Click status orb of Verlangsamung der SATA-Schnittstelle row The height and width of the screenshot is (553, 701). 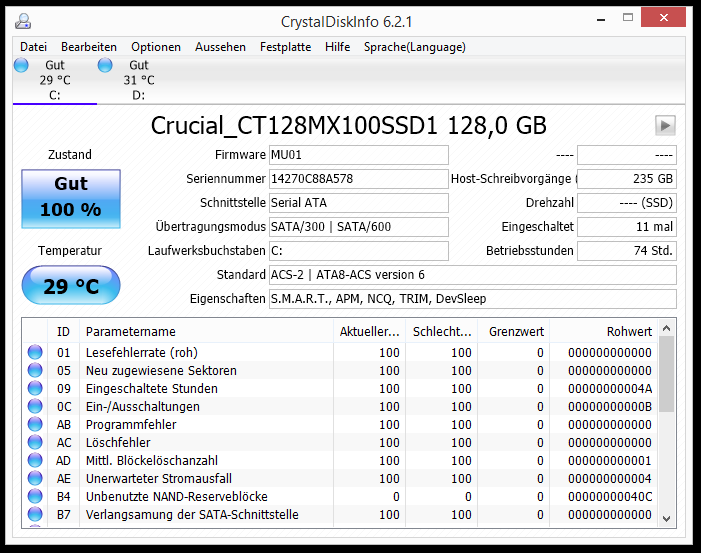click(35, 514)
